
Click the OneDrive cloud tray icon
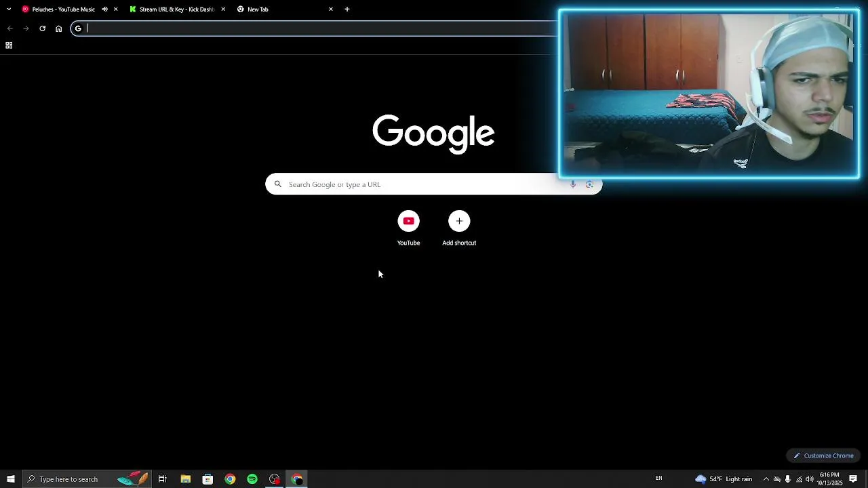tap(777, 479)
